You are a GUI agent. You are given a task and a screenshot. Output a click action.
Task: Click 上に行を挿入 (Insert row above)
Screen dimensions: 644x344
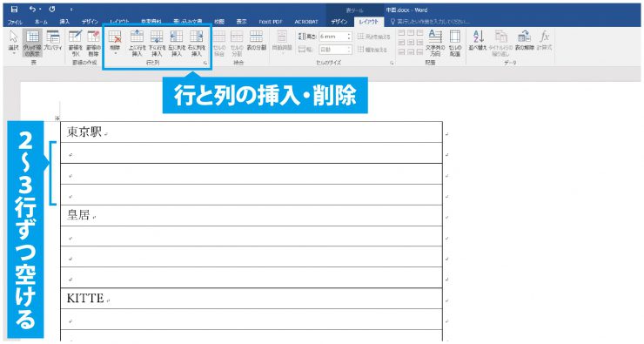pyautogui.click(x=137, y=43)
